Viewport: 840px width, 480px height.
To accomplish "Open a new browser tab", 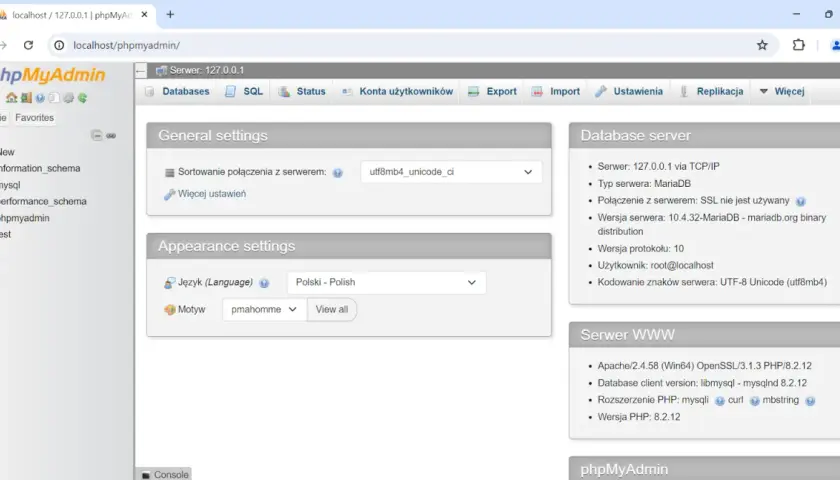I will [x=170, y=14].
